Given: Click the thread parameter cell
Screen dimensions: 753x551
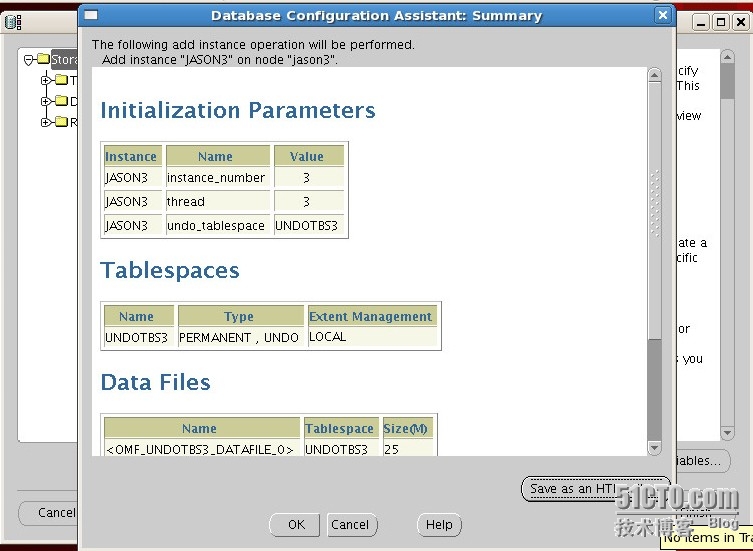Looking at the screenshot, I should click(216, 201).
